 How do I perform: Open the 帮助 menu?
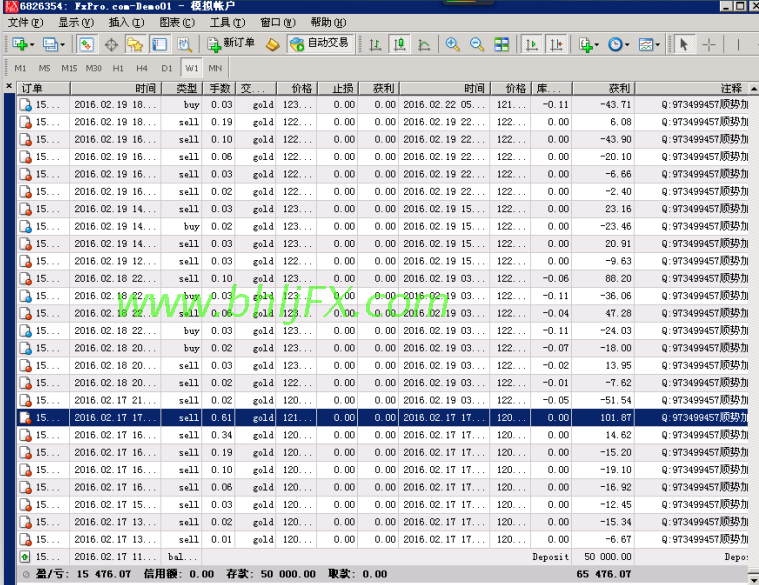tap(328, 22)
